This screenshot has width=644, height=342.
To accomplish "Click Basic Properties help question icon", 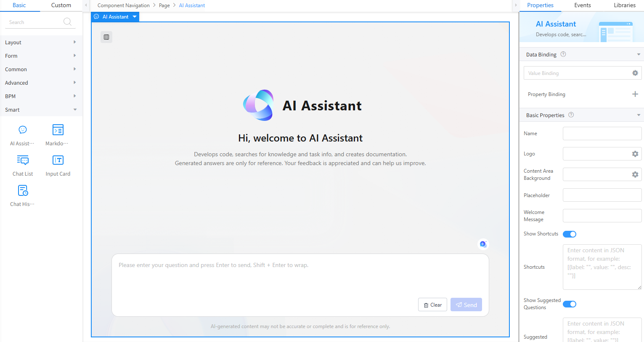I will point(571,115).
